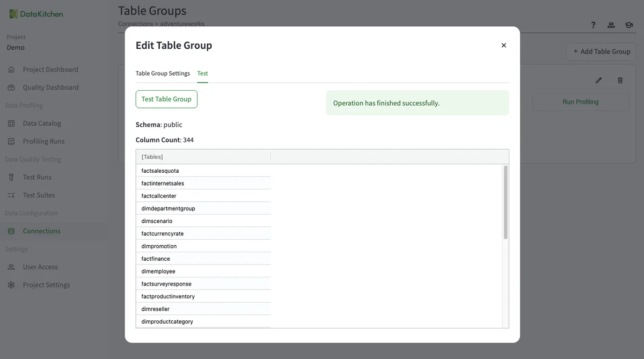Click the help question mark icon
Image resolution: width=644 pixels, height=359 pixels.
pos(593,25)
